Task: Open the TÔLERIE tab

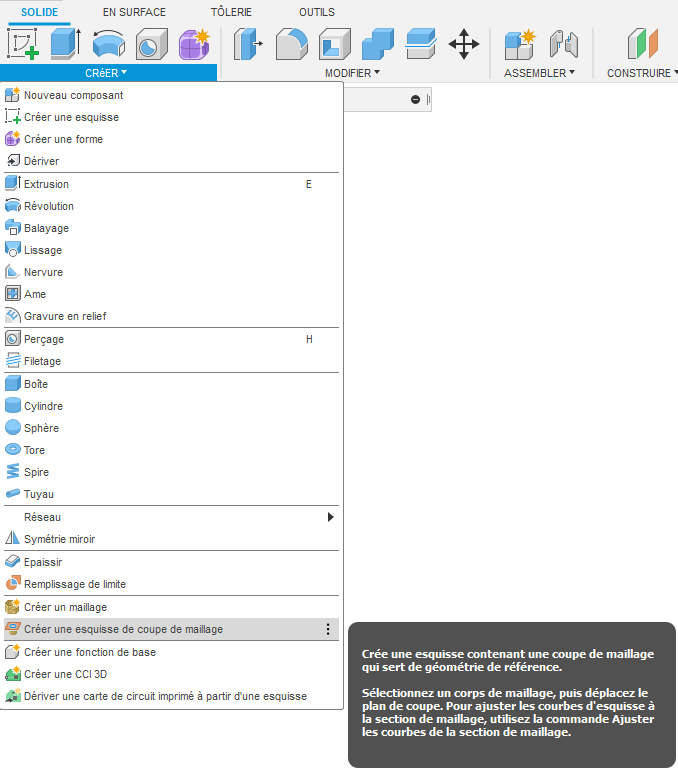Action: [231, 12]
